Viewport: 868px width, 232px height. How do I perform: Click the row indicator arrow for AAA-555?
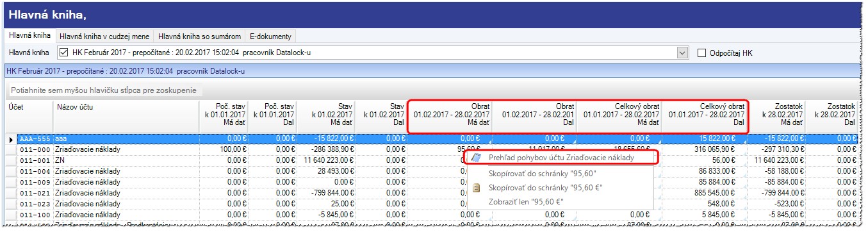tap(10, 138)
